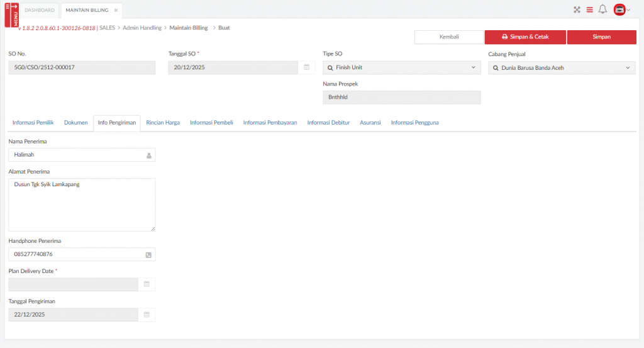644x348 pixels.
Task: Expand the Cabang Penjual dropdown
Action: (x=628, y=68)
